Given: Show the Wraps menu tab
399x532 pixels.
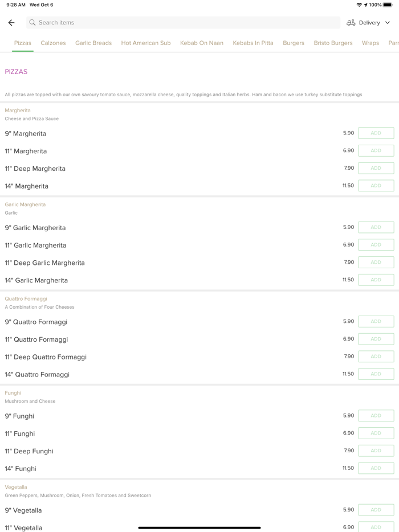Looking at the screenshot, I should pyautogui.click(x=370, y=43).
